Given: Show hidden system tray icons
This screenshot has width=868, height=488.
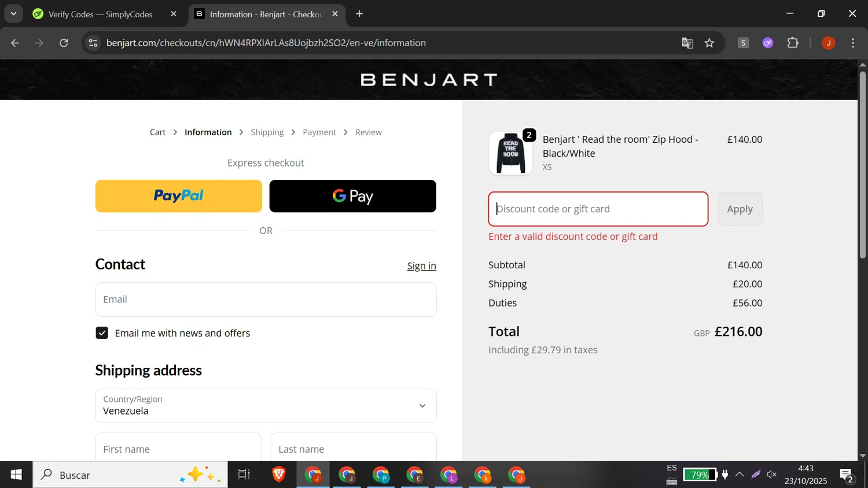Looking at the screenshot, I should click(740, 475).
